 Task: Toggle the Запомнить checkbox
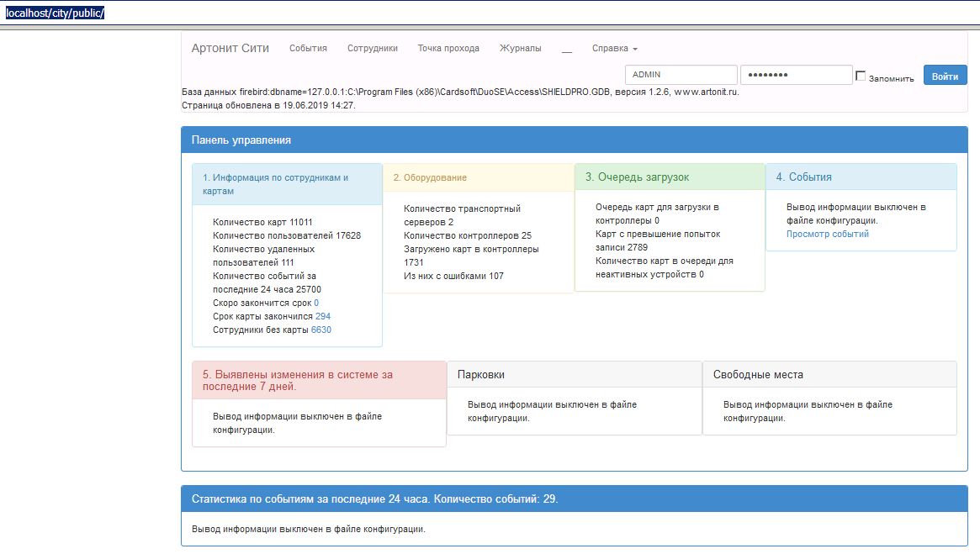pos(861,77)
